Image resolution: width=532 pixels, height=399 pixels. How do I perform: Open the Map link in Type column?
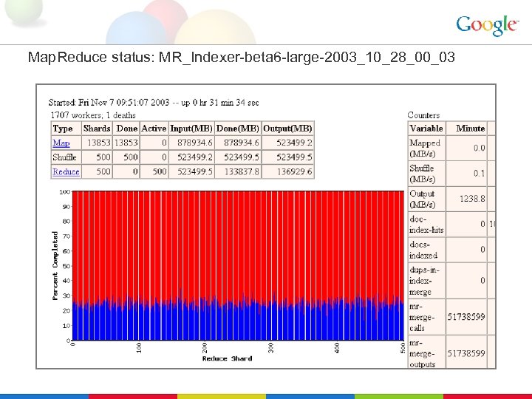point(61,143)
